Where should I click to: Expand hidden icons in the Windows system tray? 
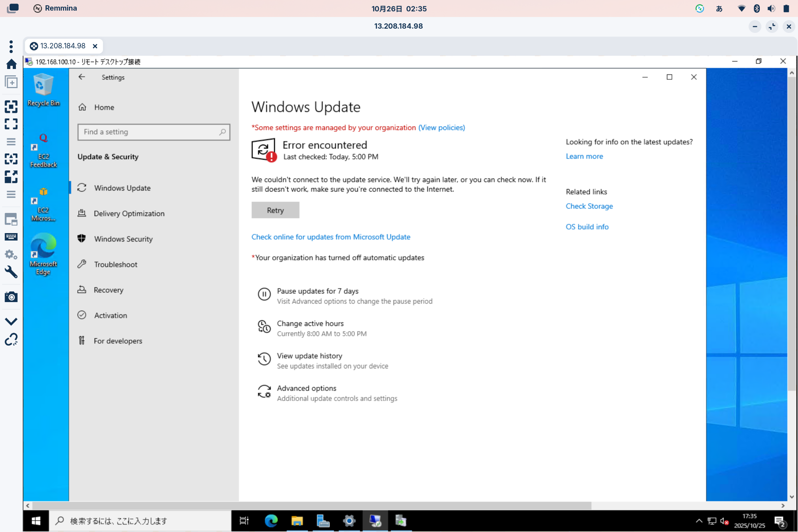pyautogui.click(x=699, y=521)
